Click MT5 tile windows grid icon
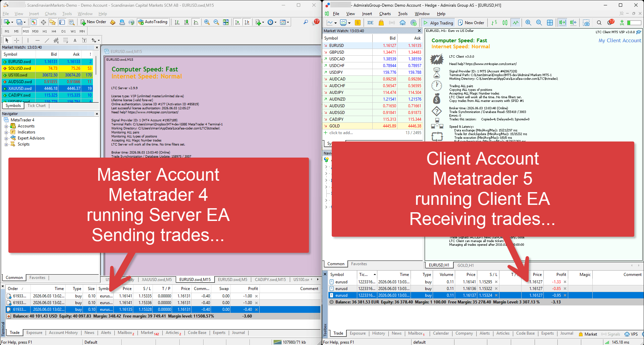 [550, 23]
